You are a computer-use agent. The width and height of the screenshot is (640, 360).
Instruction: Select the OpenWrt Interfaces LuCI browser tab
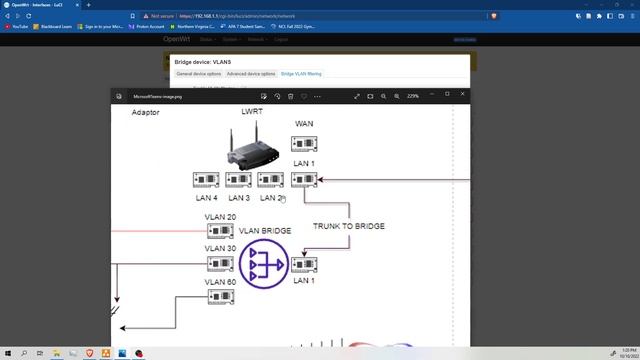pos(41,5)
